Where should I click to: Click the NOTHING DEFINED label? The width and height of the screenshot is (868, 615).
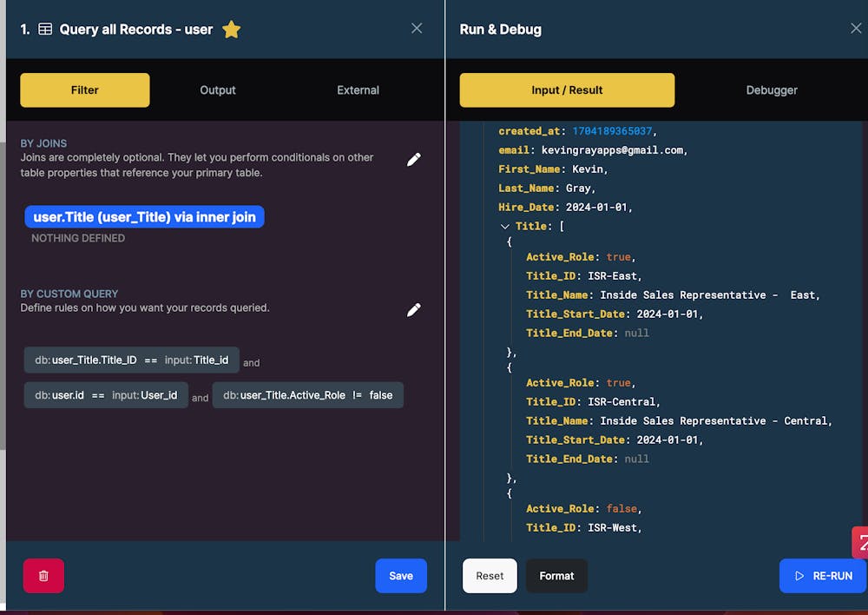tap(78, 238)
